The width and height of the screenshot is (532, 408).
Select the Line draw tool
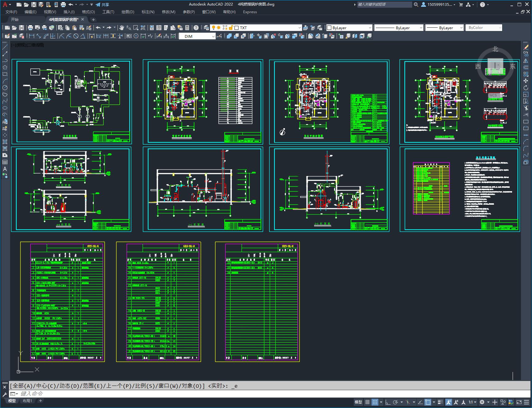point(5,47)
